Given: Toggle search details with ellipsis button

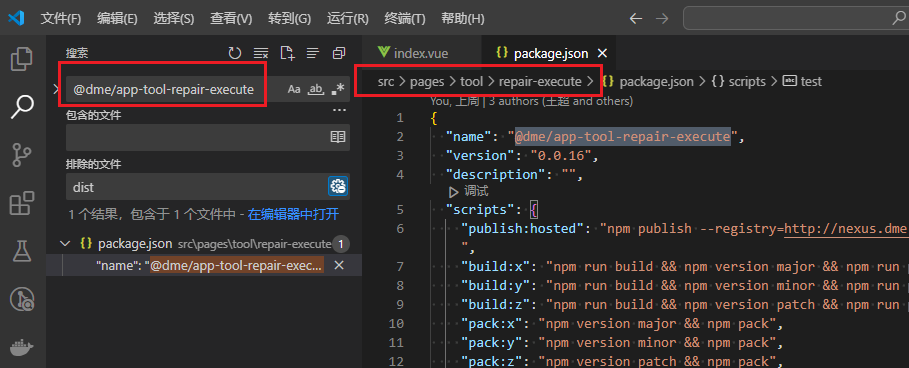Looking at the screenshot, I should click(x=339, y=110).
